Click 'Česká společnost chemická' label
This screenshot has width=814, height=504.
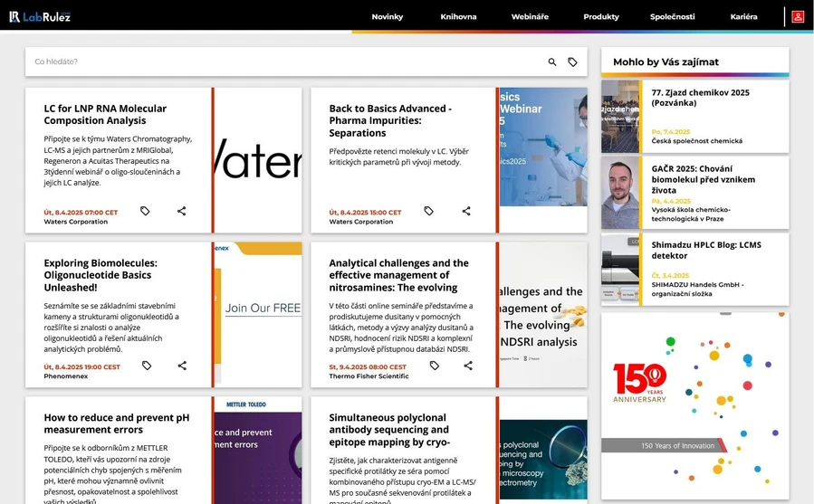pyautogui.click(x=696, y=141)
